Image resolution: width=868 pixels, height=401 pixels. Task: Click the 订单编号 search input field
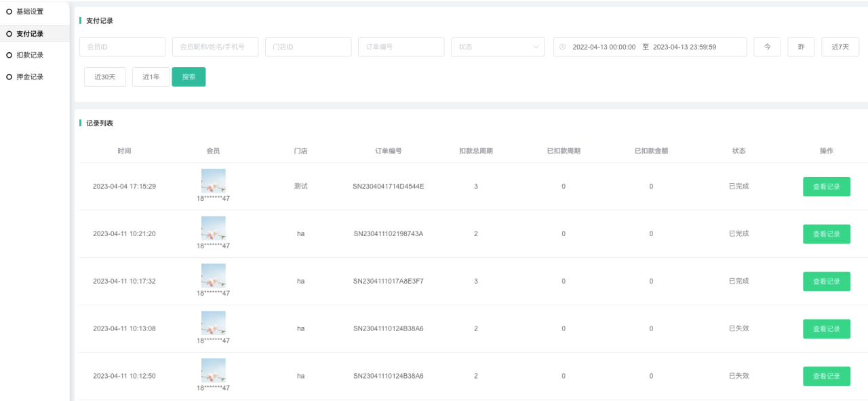401,47
